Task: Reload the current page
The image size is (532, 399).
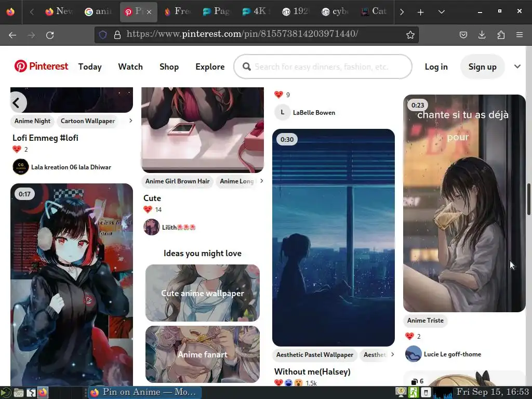Action: pyautogui.click(x=50, y=35)
